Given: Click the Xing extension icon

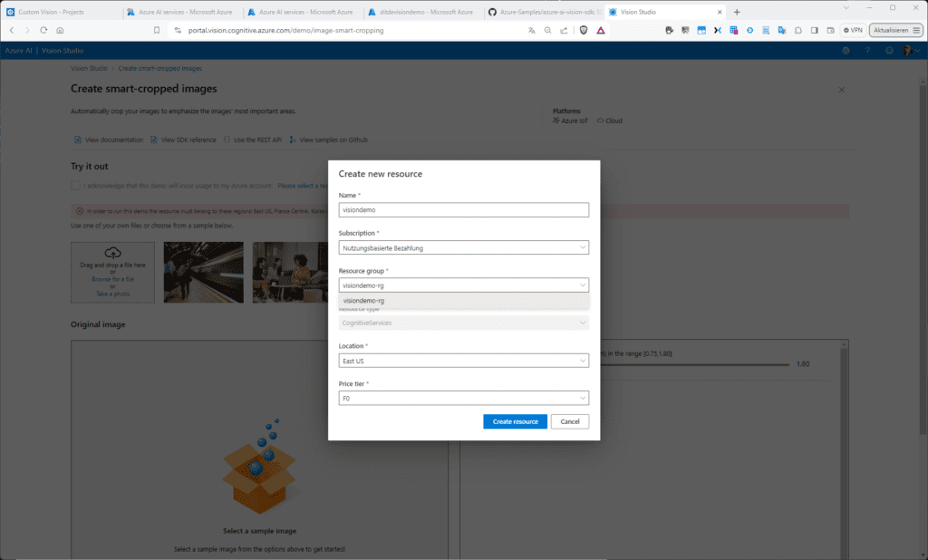Looking at the screenshot, I should 718,30.
